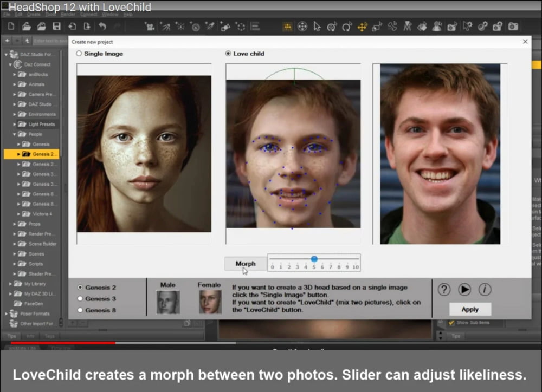Click the Create New Camera icon
The width and height of the screenshot is (542, 392).
pos(150,26)
